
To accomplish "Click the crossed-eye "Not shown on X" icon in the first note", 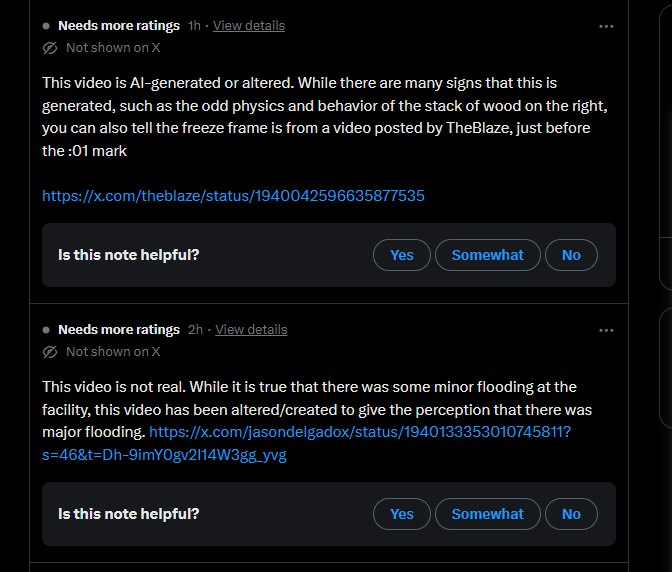I will pos(50,48).
